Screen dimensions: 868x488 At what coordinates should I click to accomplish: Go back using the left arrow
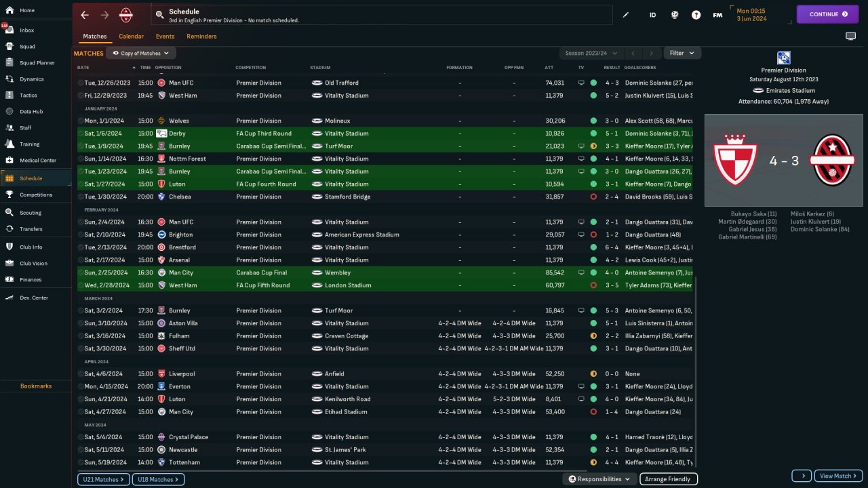point(85,14)
